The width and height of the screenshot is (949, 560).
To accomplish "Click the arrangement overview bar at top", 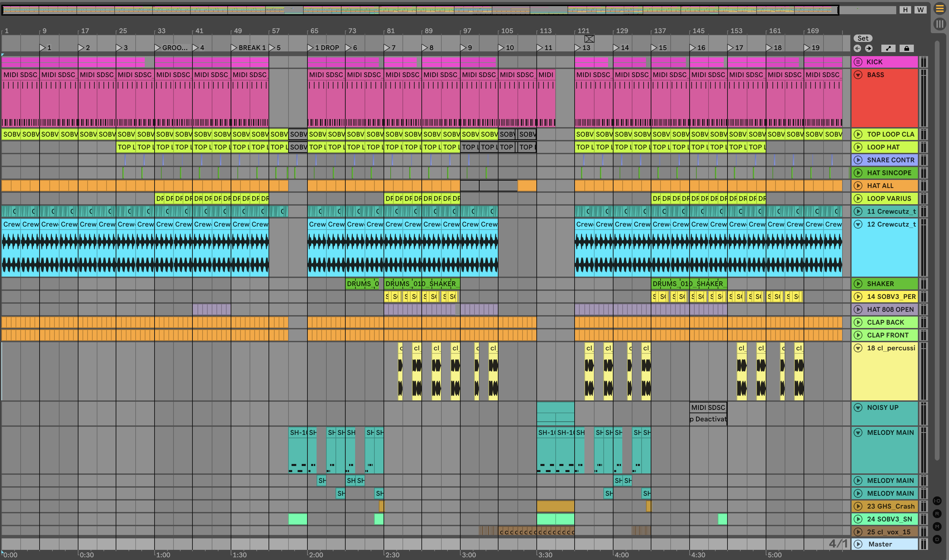I will pyautogui.click(x=415, y=10).
